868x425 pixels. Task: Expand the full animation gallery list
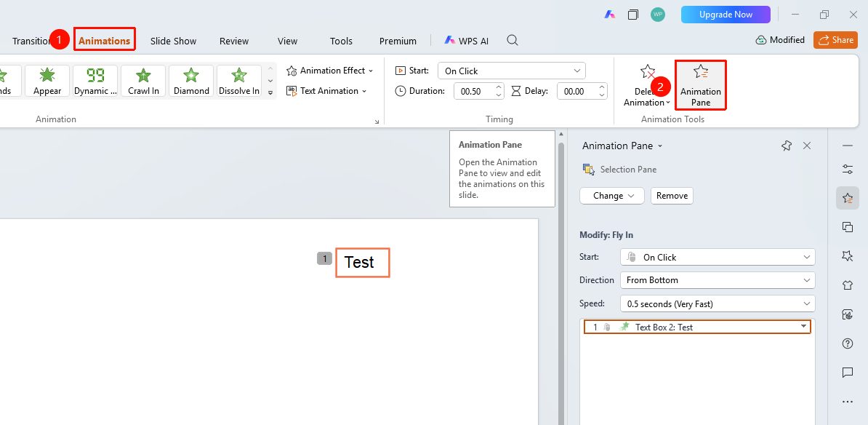coord(270,92)
